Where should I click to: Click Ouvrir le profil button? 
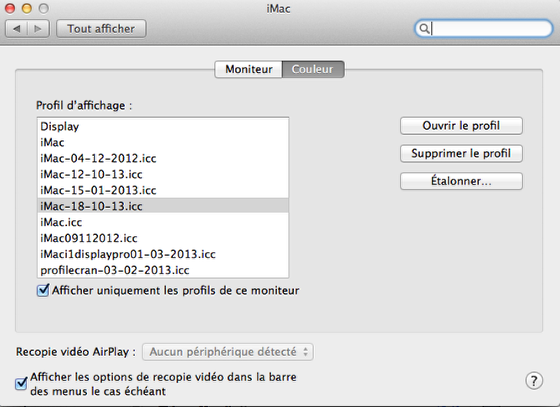point(461,126)
